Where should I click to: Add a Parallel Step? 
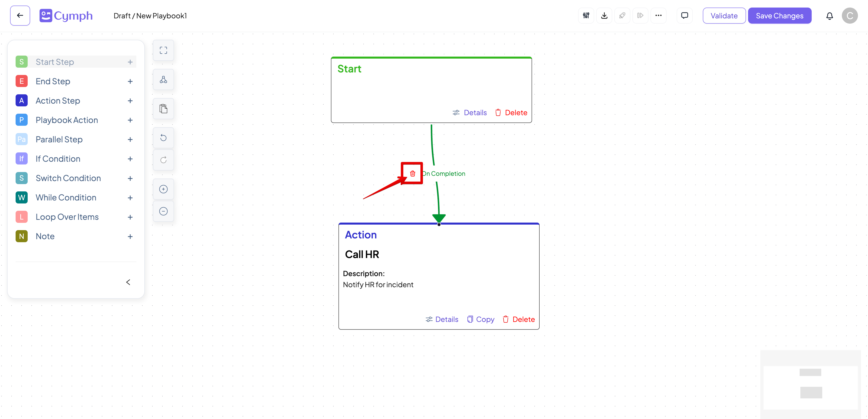(130, 140)
